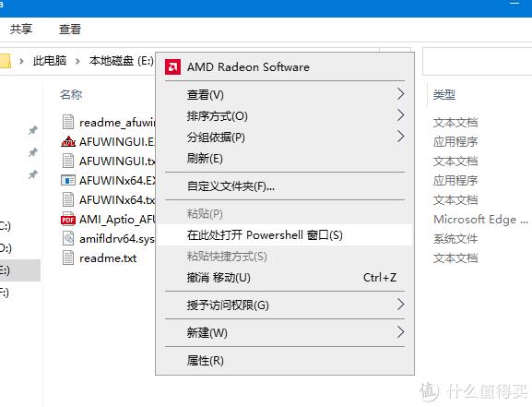Select the D: drive in navigation pane

(20, 248)
